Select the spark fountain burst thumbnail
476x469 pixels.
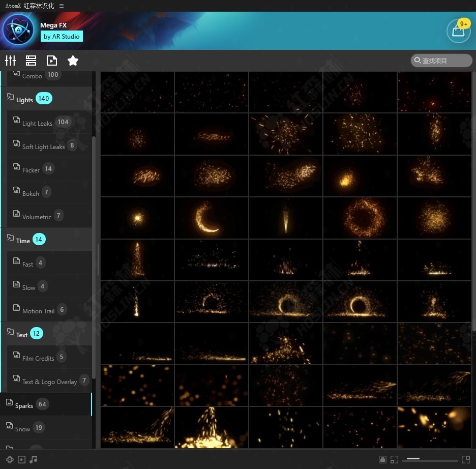coord(212,427)
